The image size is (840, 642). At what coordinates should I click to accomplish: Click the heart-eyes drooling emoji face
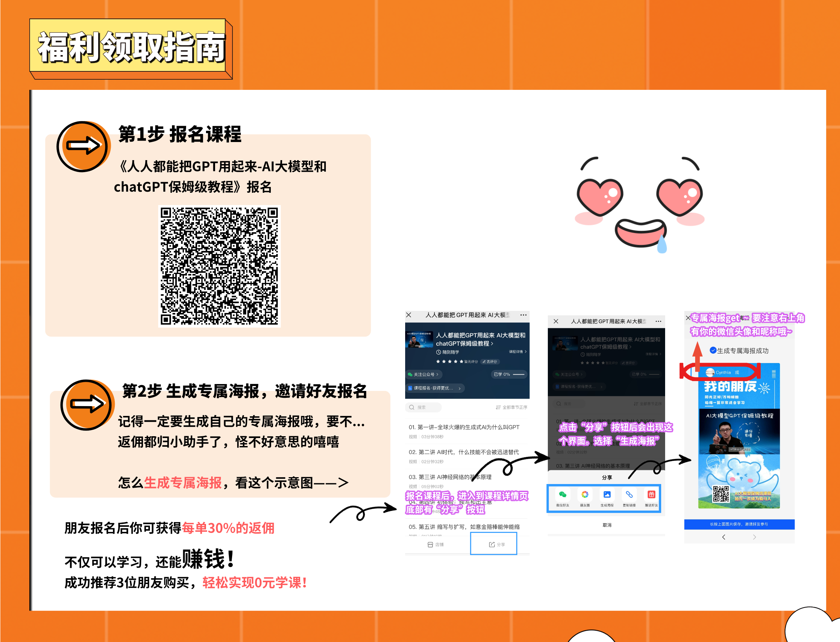[640, 205]
